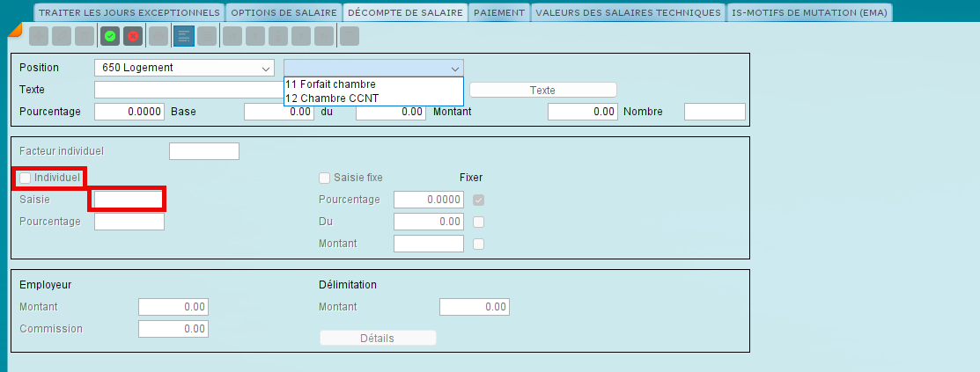Click the Saisie fixe Pourcentage field

pos(429,200)
